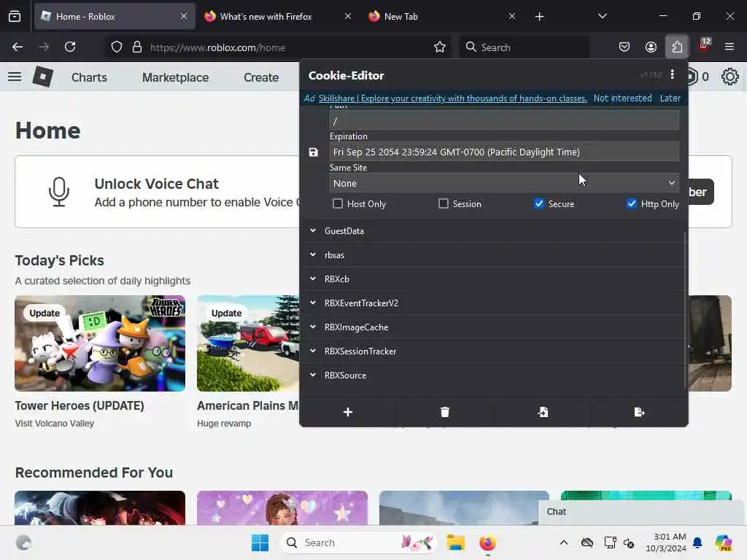The image size is (747, 560).
Task: Switch to the Home - Roblox tab
Action: tap(115, 17)
